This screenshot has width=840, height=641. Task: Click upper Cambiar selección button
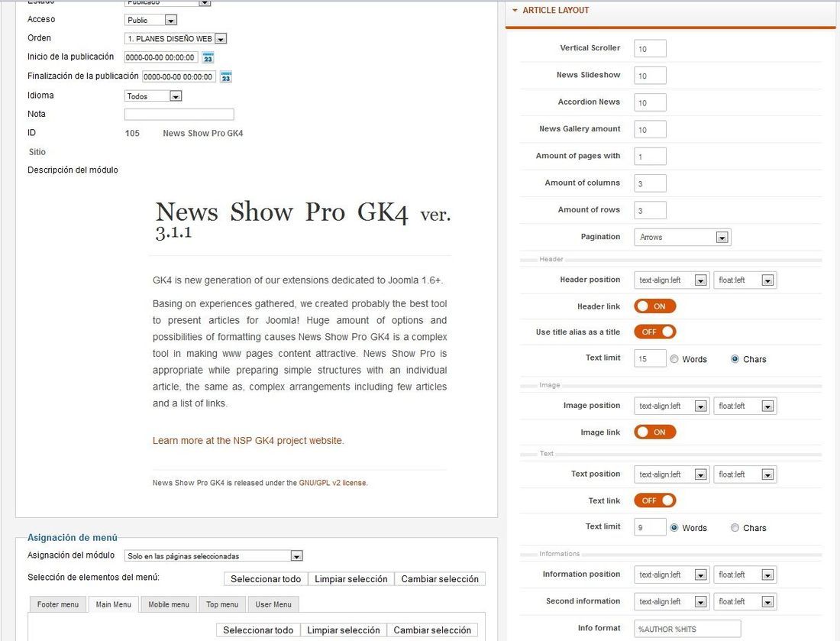point(440,579)
